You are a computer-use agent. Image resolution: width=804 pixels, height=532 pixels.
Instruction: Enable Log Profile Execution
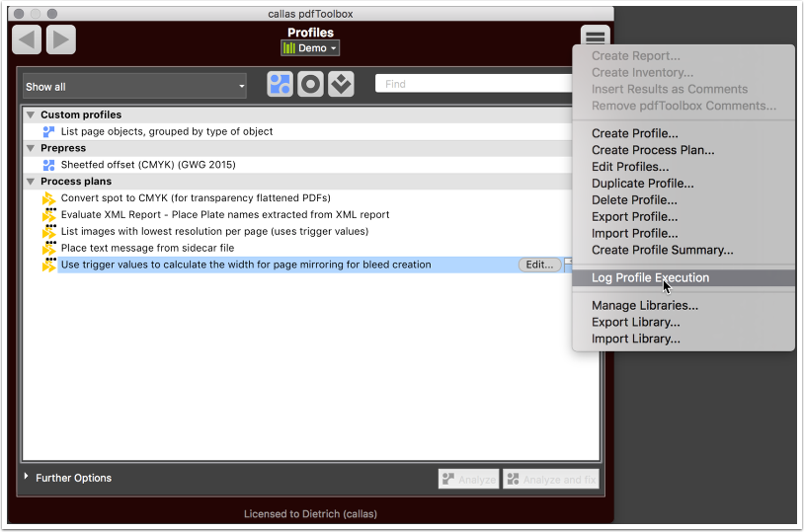(684, 277)
